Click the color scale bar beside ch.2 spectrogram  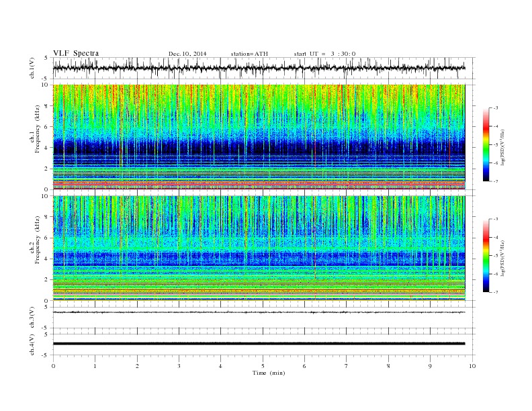(486, 256)
